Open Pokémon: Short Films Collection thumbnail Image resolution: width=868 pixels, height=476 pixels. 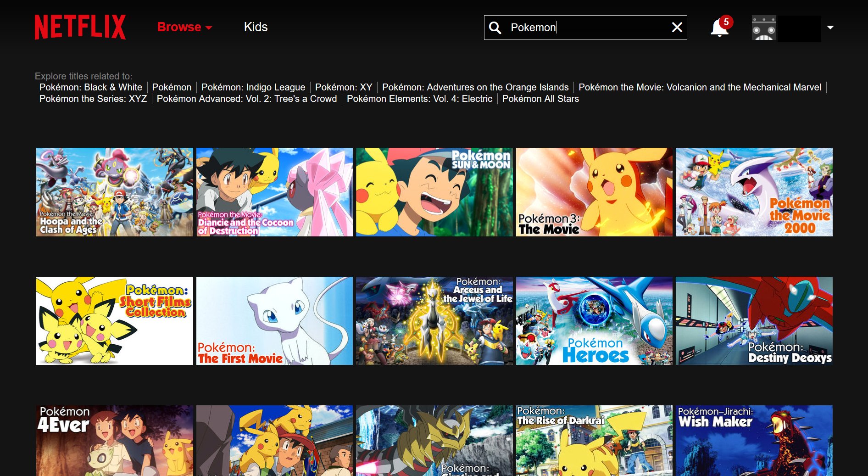click(115, 321)
